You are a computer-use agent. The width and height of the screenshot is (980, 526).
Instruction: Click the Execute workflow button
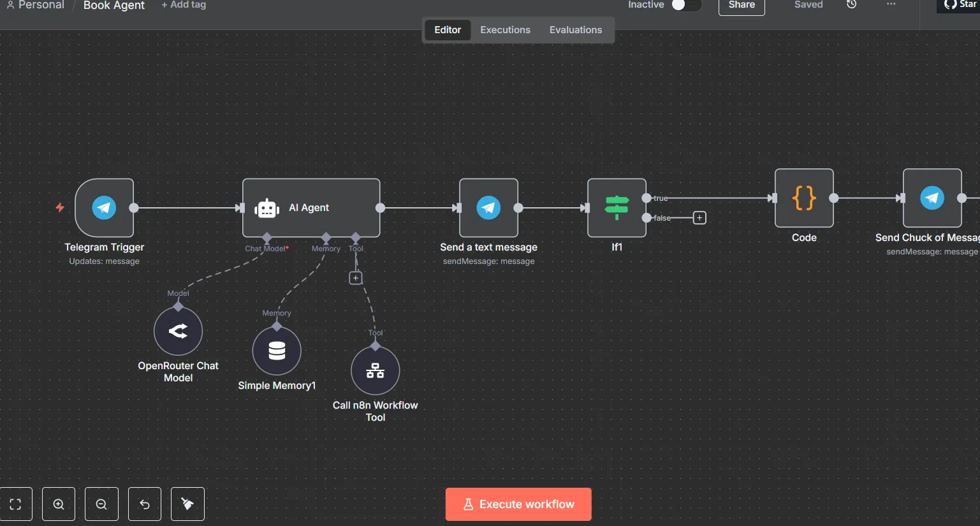[518, 504]
